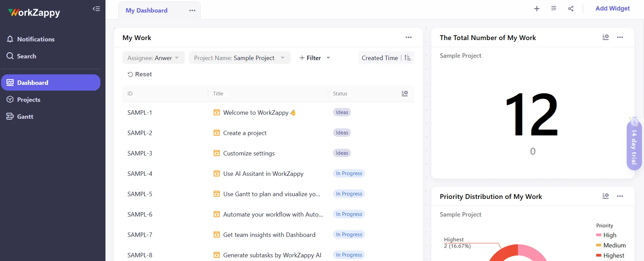644x261 pixels.
Task: Go to Projects in sidebar
Action: (28, 100)
